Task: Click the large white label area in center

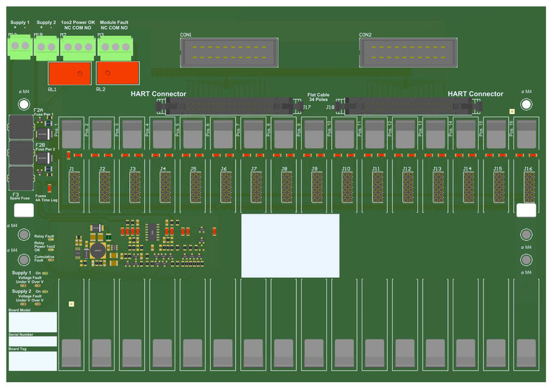Action: tap(290, 245)
